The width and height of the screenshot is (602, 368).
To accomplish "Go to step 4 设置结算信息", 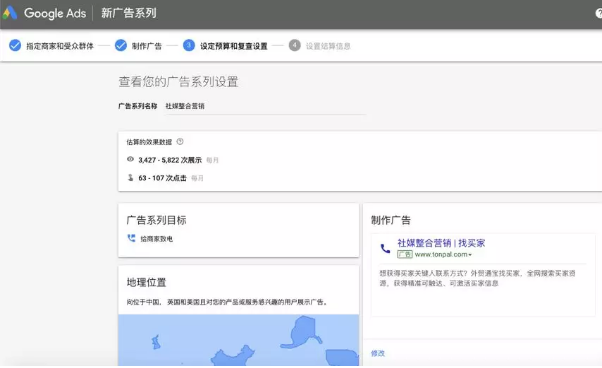I will (320, 46).
